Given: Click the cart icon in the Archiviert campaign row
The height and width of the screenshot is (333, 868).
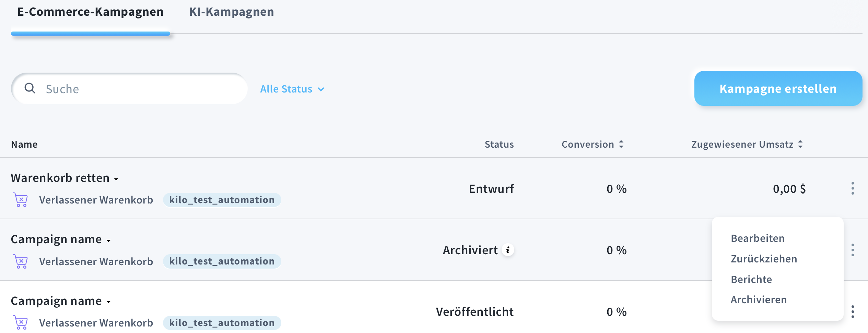Looking at the screenshot, I should pyautogui.click(x=21, y=261).
